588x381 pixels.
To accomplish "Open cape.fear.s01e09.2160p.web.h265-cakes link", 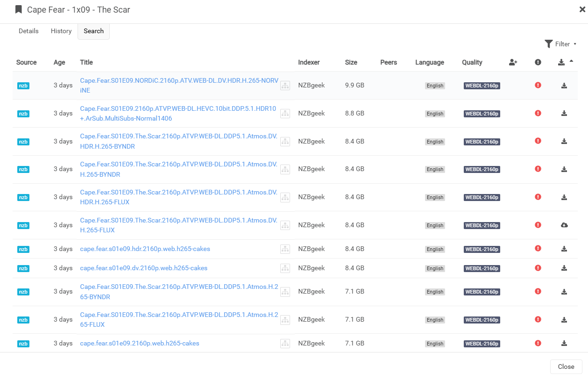I will click(140, 343).
